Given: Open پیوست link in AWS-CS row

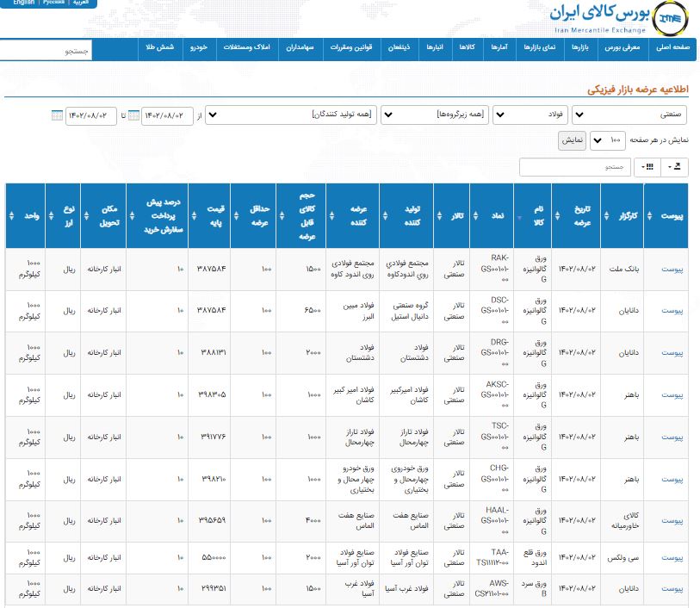Looking at the screenshot, I should click(x=672, y=589).
